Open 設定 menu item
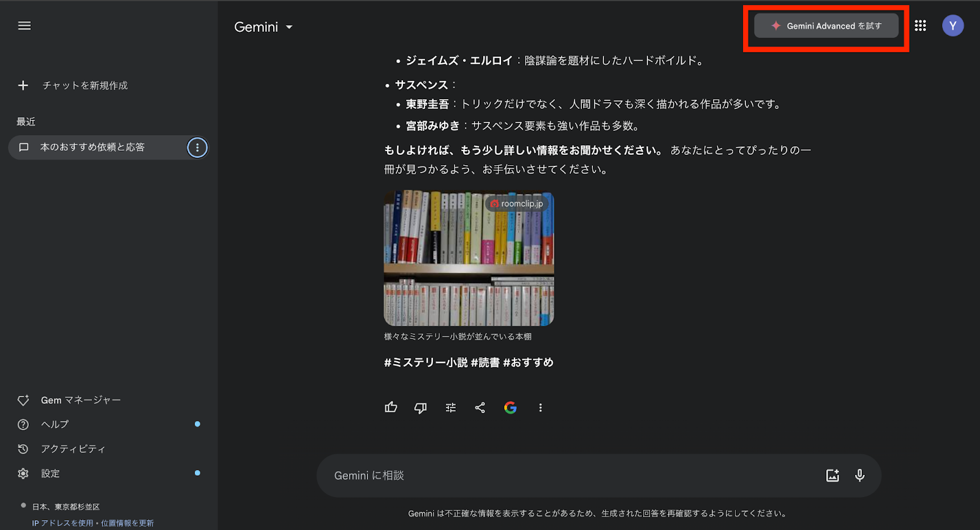 coord(50,474)
